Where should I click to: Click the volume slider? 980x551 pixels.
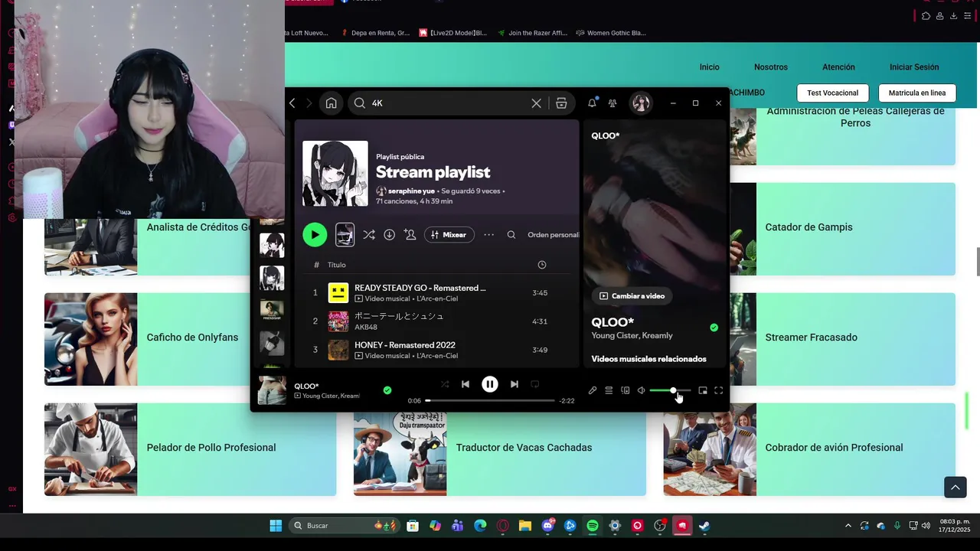click(670, 390)
